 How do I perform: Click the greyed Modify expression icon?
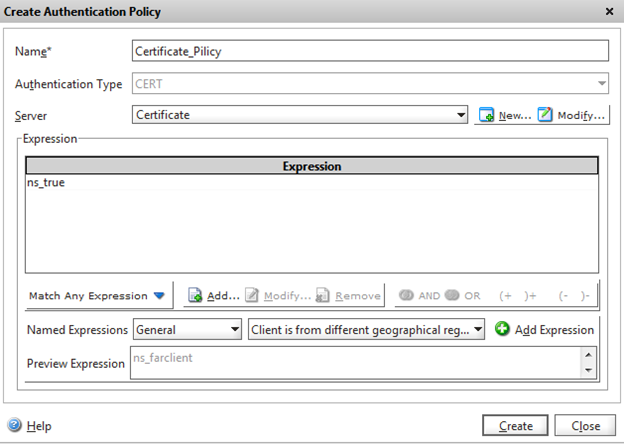[x=252, y=295]
